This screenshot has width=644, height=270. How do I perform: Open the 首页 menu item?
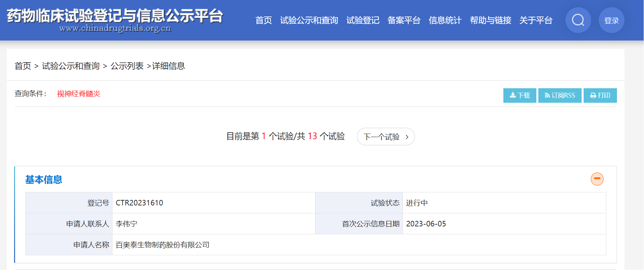click(x=263, y=21)
